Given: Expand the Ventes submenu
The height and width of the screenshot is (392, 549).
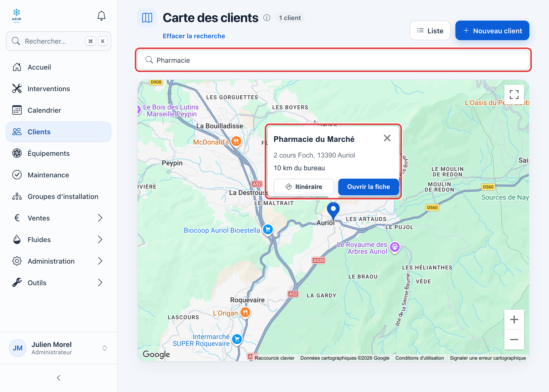Looking at the screenshot, I should pyautogui.click(x=100, y=218).
